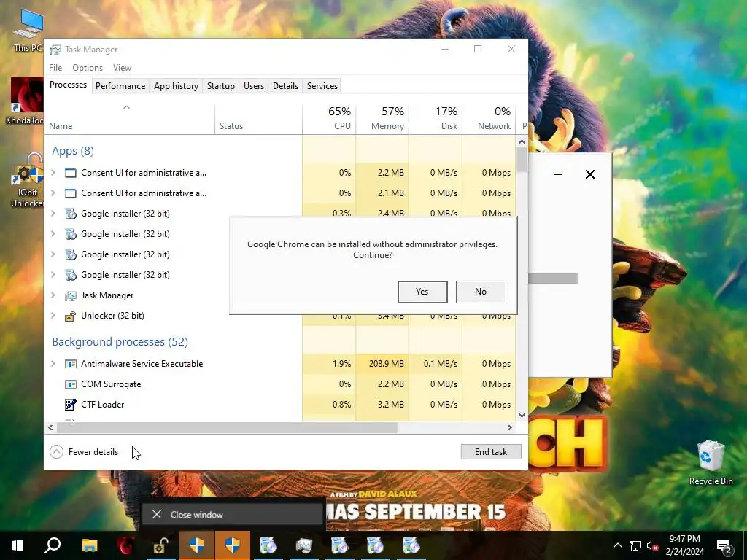This screenshot has height=560, width=747.
Task: Expand the Task Manager process row
Action: 53,295
